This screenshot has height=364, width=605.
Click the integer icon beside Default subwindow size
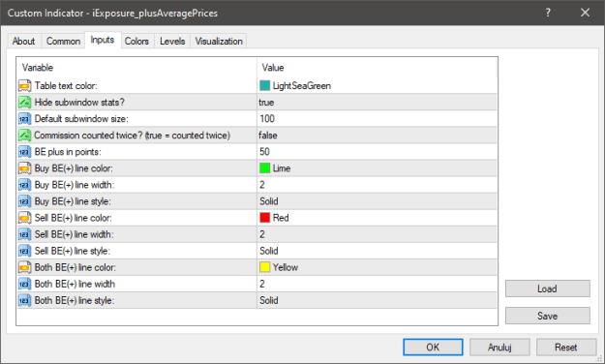(24, 118)
